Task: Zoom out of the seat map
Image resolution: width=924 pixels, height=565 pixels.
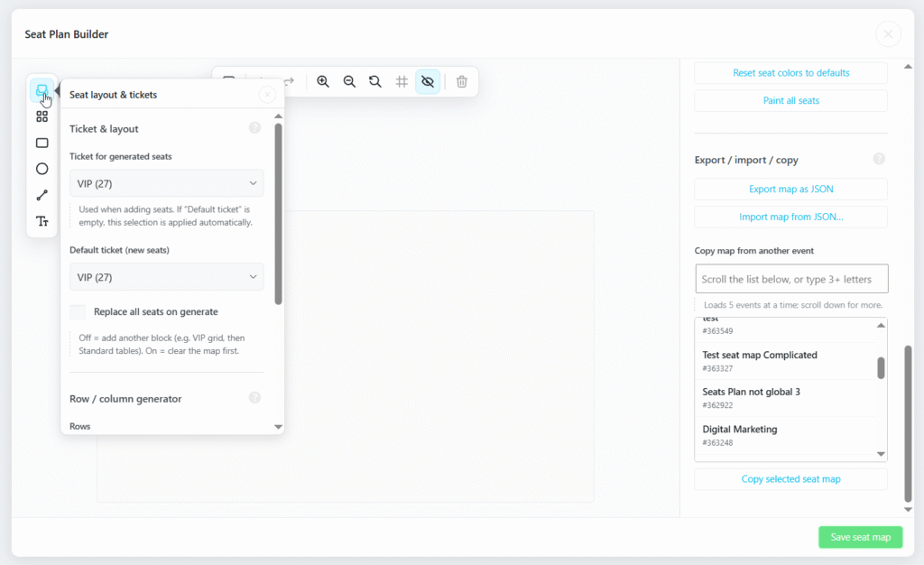Action: 349,81
